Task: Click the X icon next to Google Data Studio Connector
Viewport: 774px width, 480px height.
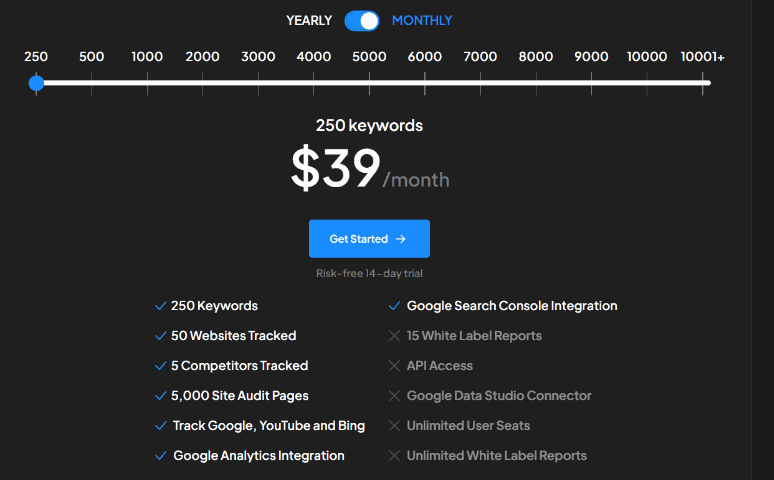Action: [395, 396]
